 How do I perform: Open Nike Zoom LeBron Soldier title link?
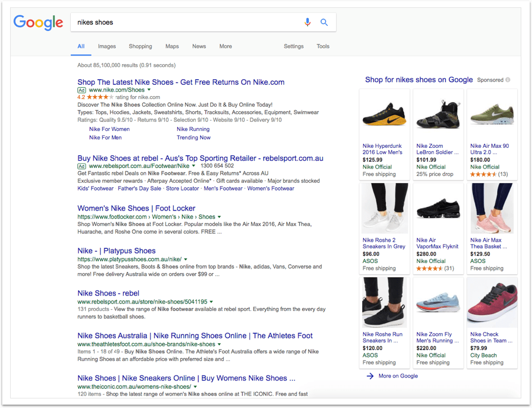click(438, 149)
